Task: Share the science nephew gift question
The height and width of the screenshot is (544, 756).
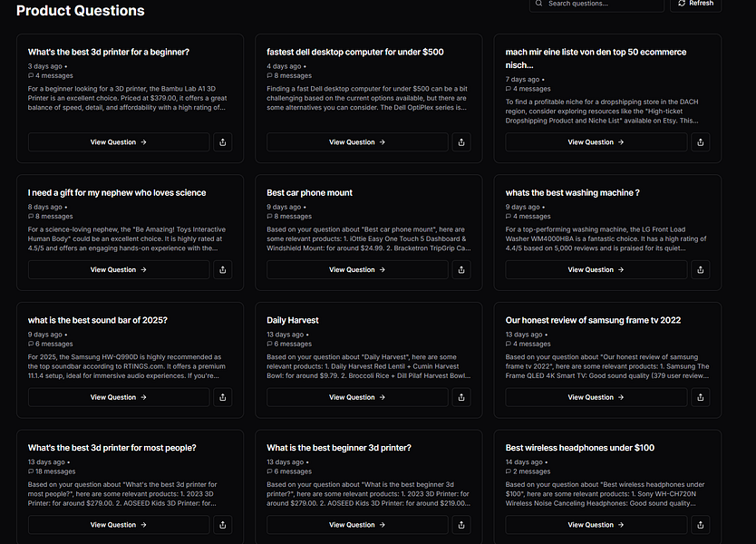Action: pyautogui.click(x=223, y=269)
